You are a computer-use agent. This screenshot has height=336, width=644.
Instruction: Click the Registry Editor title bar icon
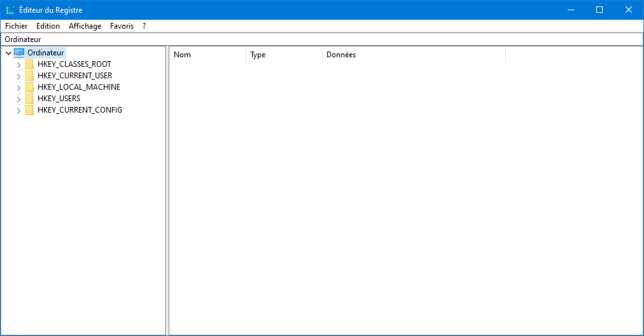[x=10, y=10]
